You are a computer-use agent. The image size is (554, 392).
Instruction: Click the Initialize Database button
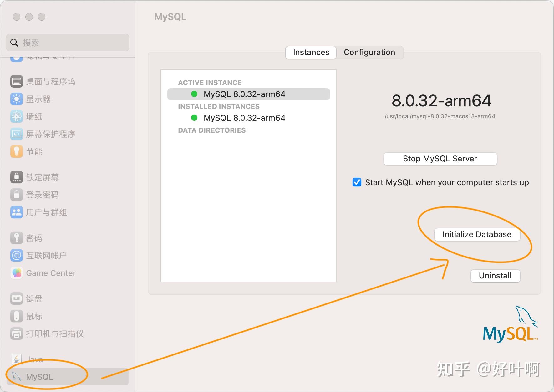pos(476,234)
